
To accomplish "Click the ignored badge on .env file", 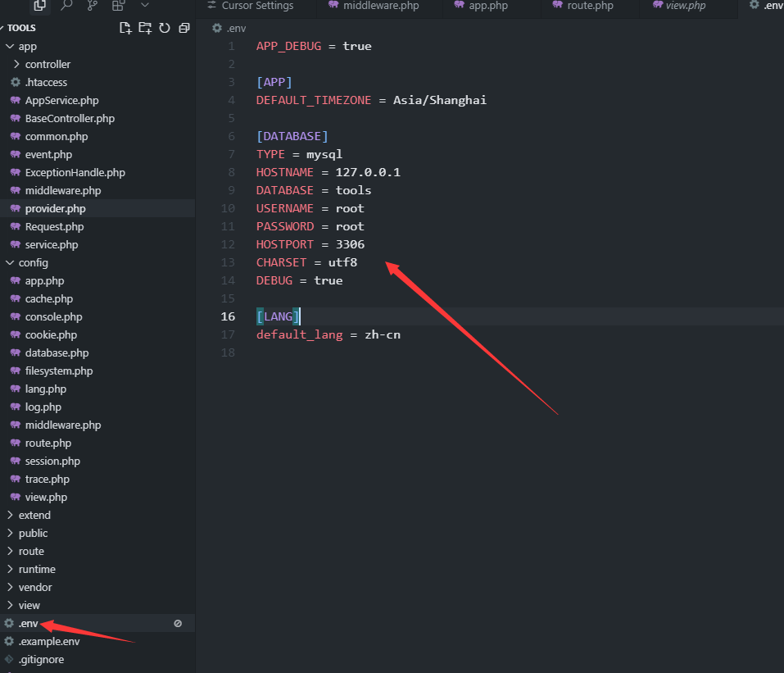I will click(178, 624).
